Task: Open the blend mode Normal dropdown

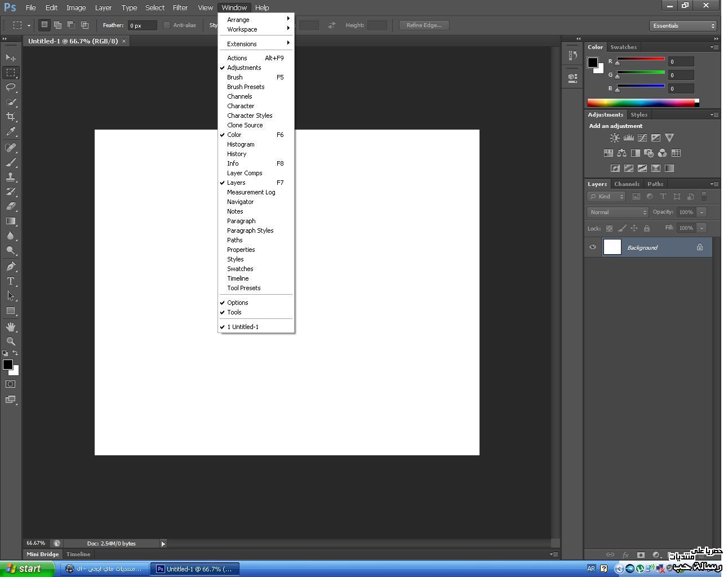Action: (x=618, y=212)
